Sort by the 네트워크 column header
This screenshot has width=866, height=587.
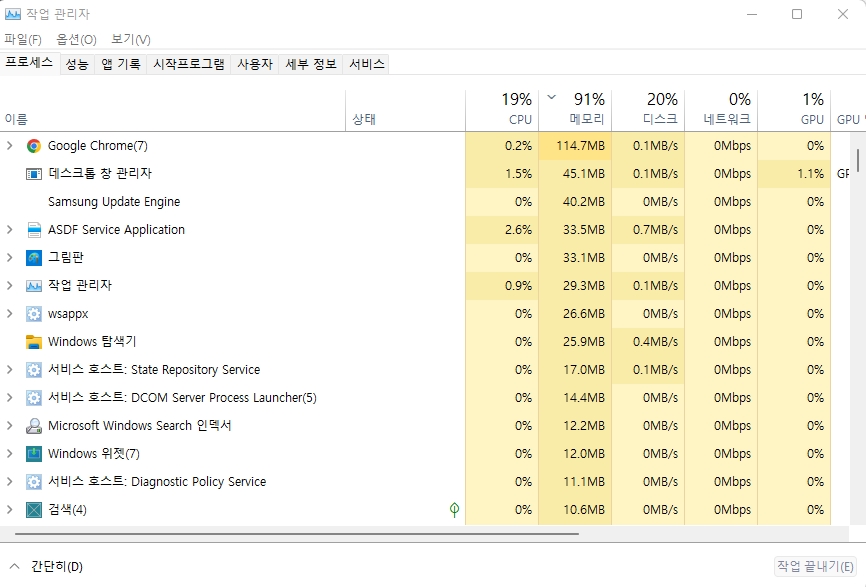click(721, 111)
